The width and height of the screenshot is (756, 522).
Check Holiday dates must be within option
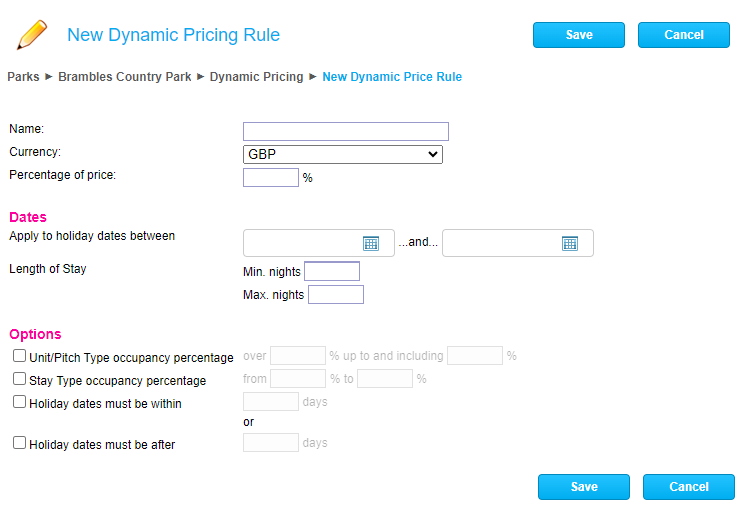19,402
